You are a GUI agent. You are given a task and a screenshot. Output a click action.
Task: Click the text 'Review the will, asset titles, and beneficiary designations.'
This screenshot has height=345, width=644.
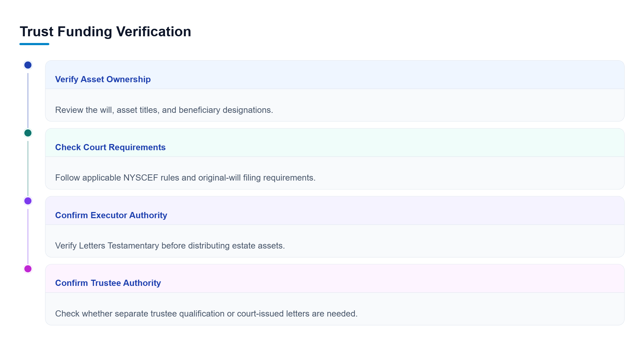point(164,110)
